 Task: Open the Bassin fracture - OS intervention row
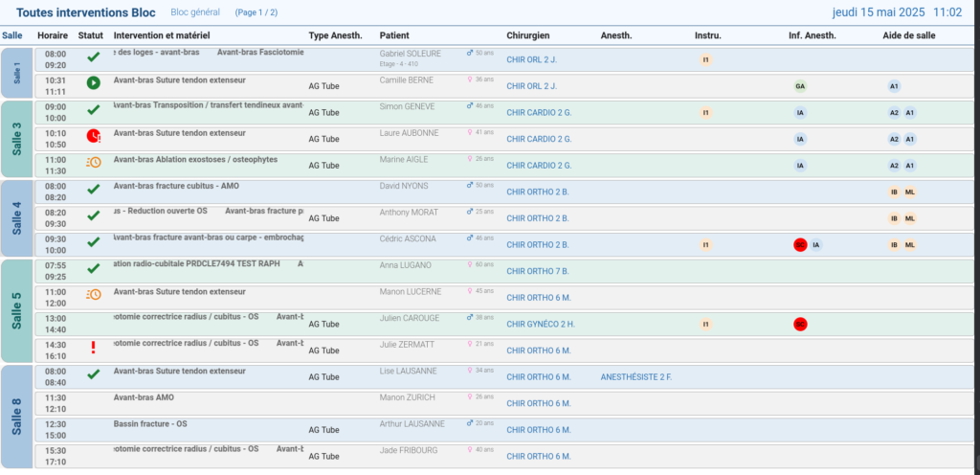click(x=150, y=423)
